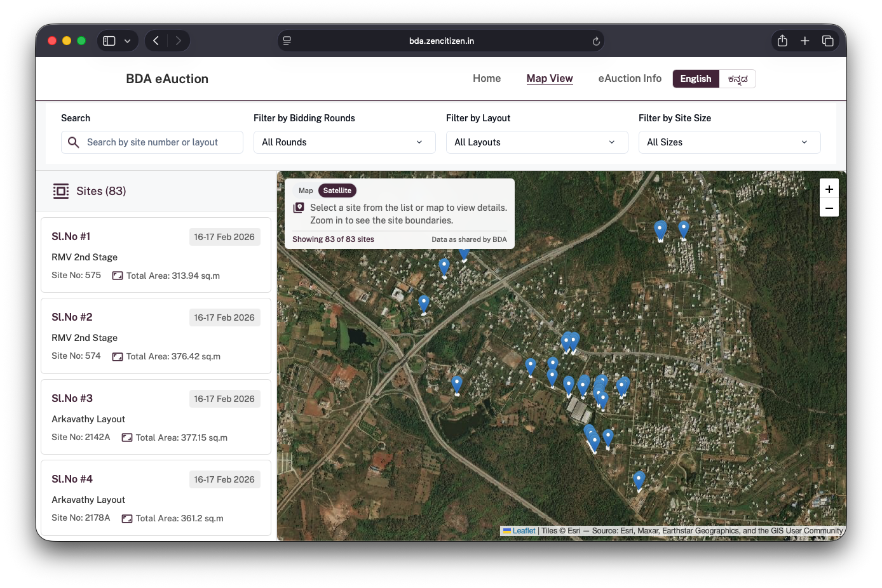Click the Safari share icon
Image resolution: width=882 pixels, height=588 pixels.
click(782, 41)
